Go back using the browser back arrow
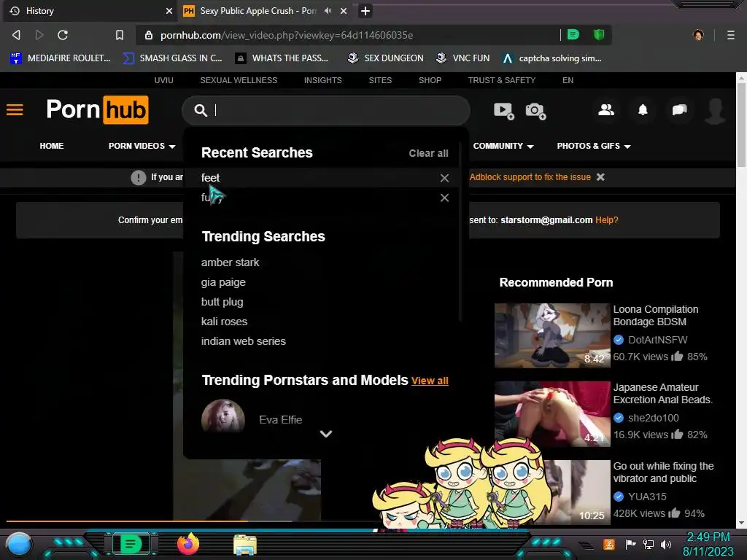Screen dimensions: 747x560 (x=16, y=35)
